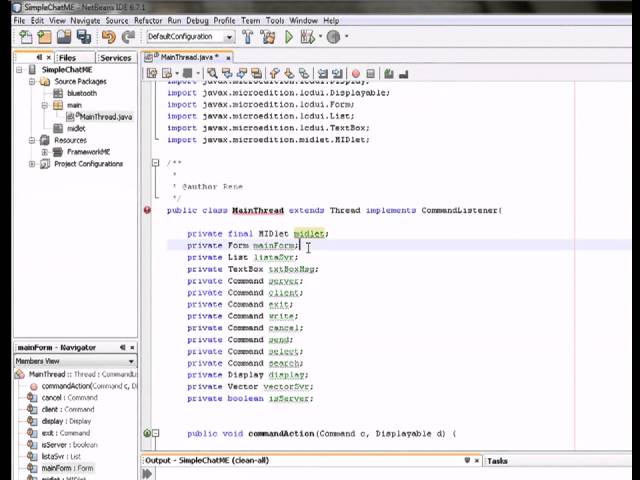Image resolution: width=640 pixels, height=480 pixels.
Task: Click the Find Selection magnifier icon
Action: (212, 73)
